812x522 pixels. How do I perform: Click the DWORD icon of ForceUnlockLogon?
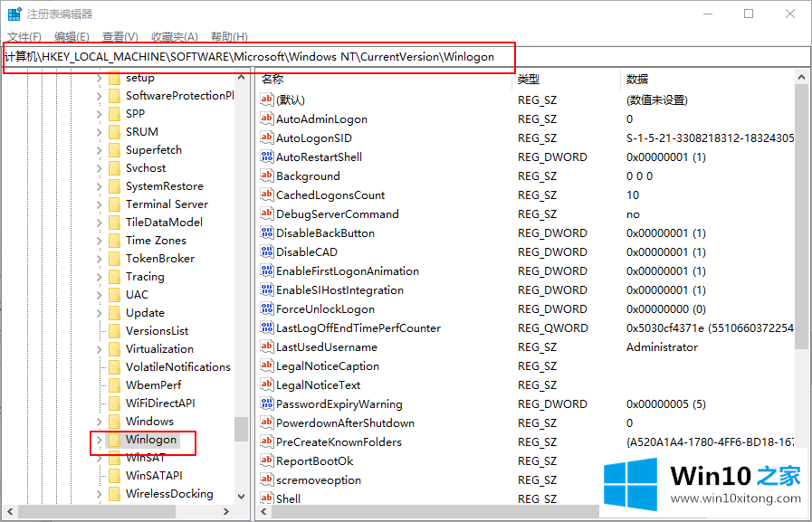(x=267, y=308)
